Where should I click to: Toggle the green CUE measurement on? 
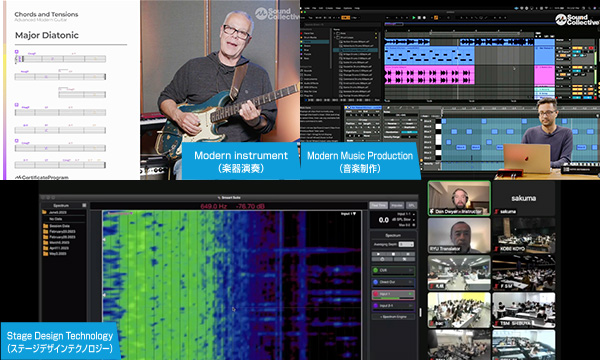click(x=393, y=270)
